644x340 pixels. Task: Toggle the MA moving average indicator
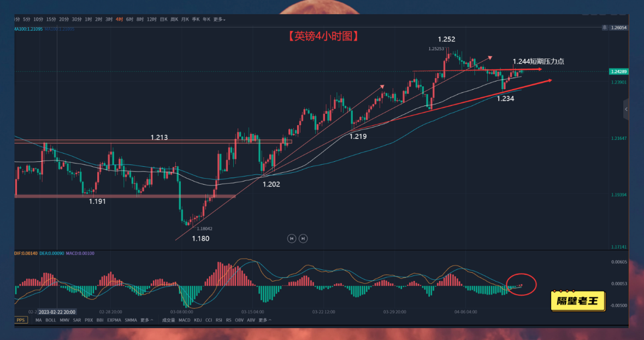[x=38, y=320]
